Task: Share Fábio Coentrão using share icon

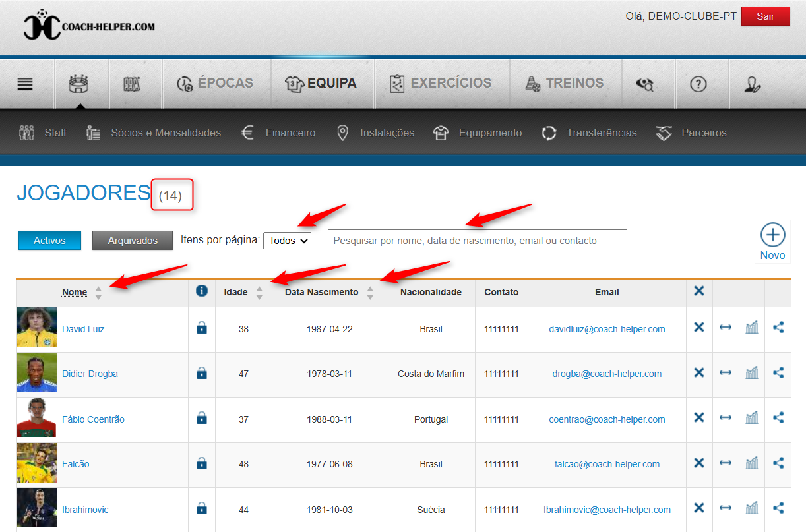Action: click(x=778, y=418)
